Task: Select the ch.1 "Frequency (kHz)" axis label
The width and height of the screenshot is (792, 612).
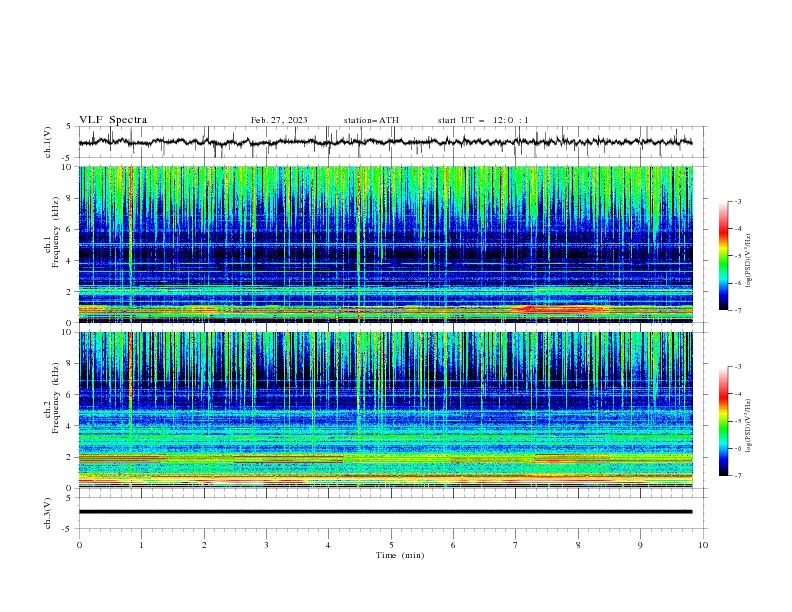Action: coord(56,231)
